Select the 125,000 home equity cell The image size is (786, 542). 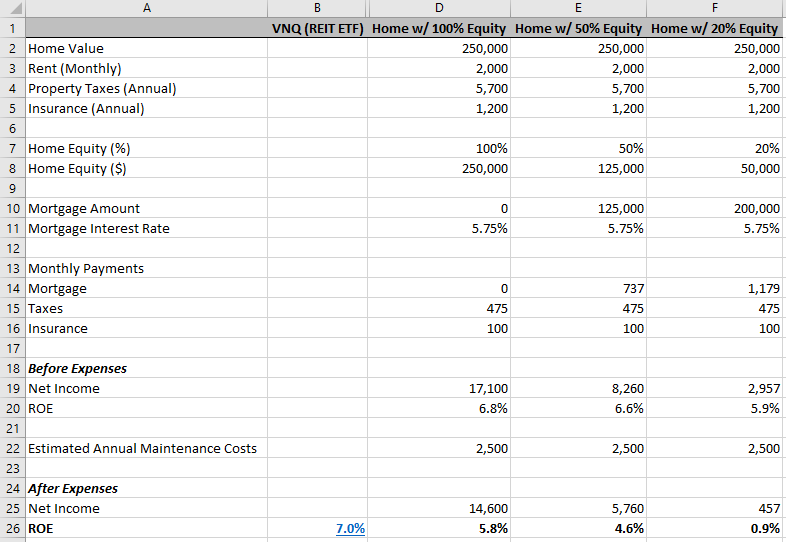click(578, 168)
